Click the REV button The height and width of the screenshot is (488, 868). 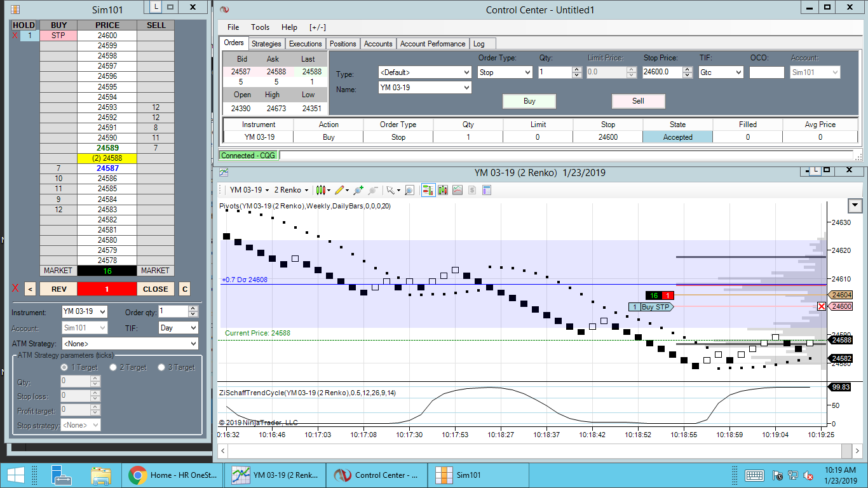(x=58, y=289)
